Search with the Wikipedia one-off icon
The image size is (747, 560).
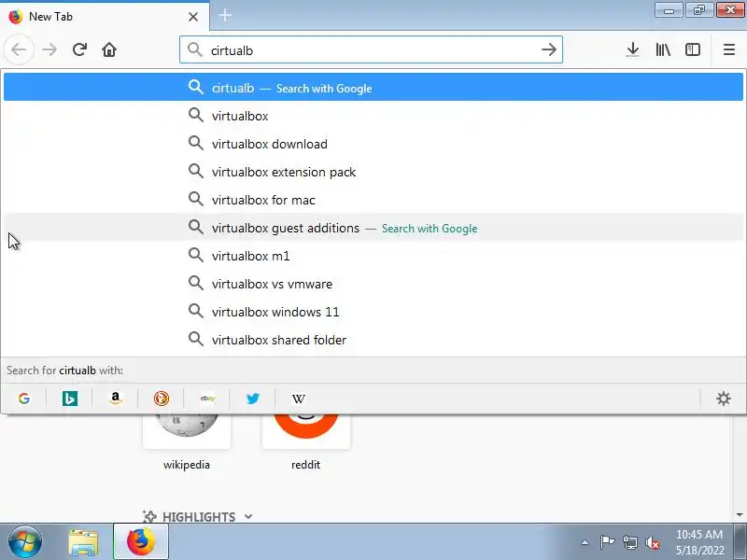298,399
